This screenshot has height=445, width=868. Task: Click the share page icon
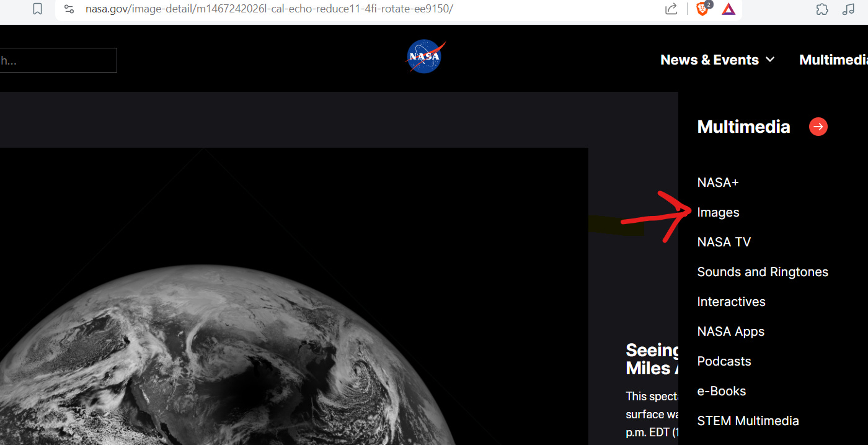(671, 9)
